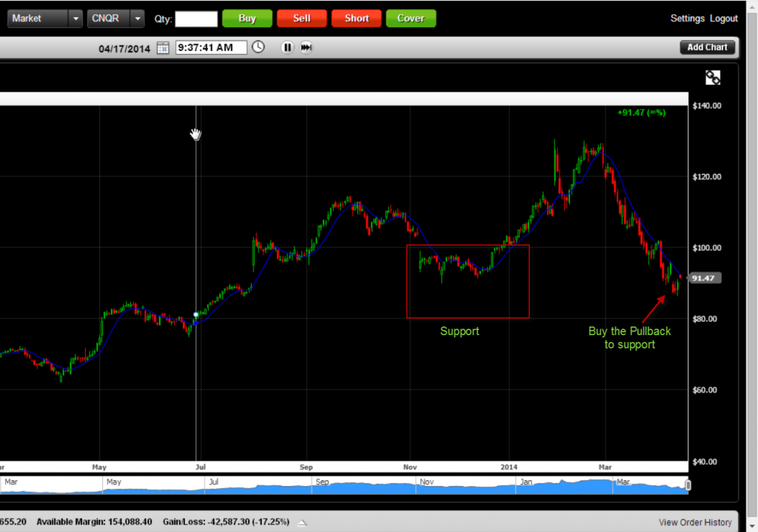Open the CNQR symbol dropdown
758x532 pixels.
pos(137,18)
